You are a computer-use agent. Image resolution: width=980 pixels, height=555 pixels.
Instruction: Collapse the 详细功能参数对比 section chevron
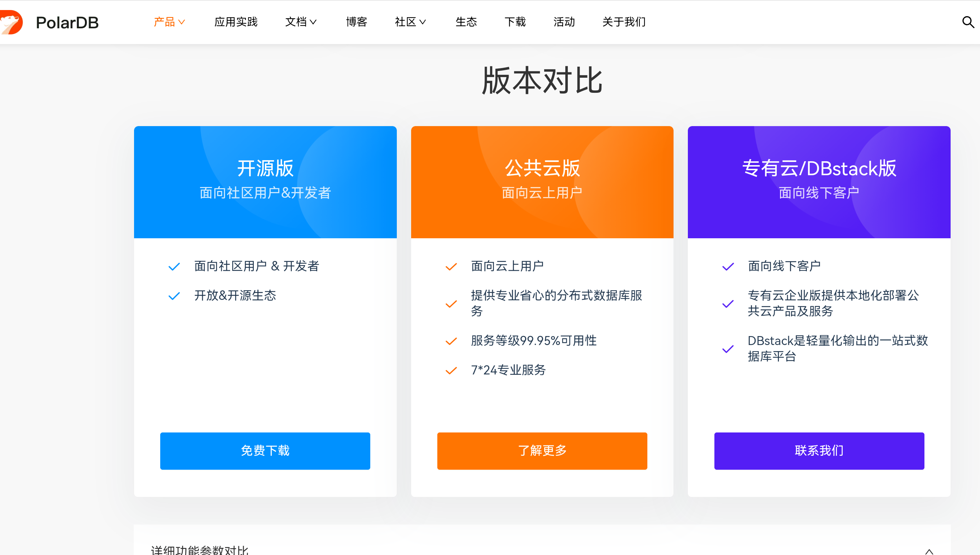tap(929, 551)
